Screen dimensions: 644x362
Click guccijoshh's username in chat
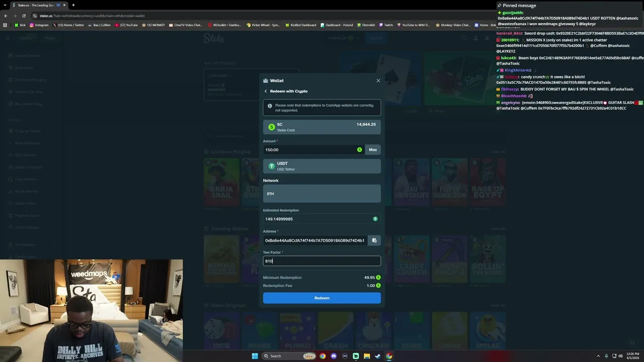click(513, 13)
